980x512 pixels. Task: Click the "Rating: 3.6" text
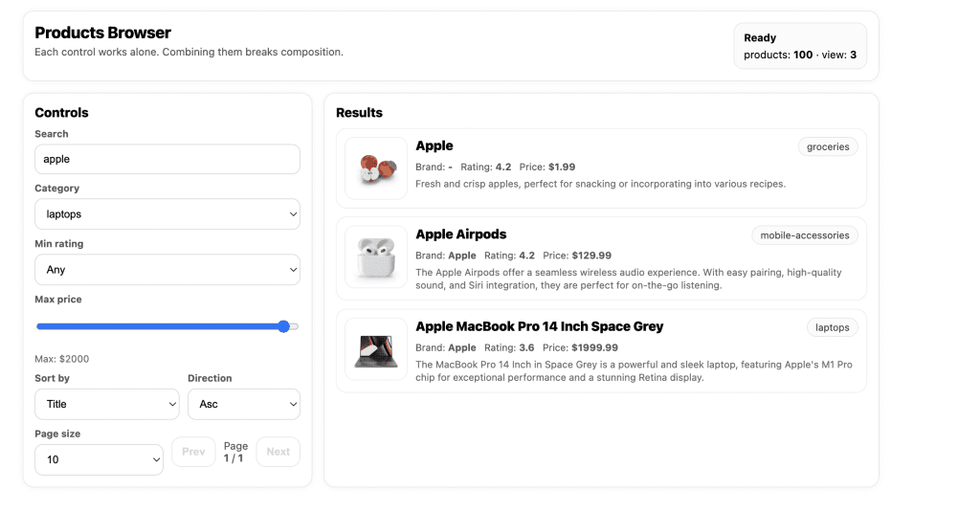coord(509,347)
